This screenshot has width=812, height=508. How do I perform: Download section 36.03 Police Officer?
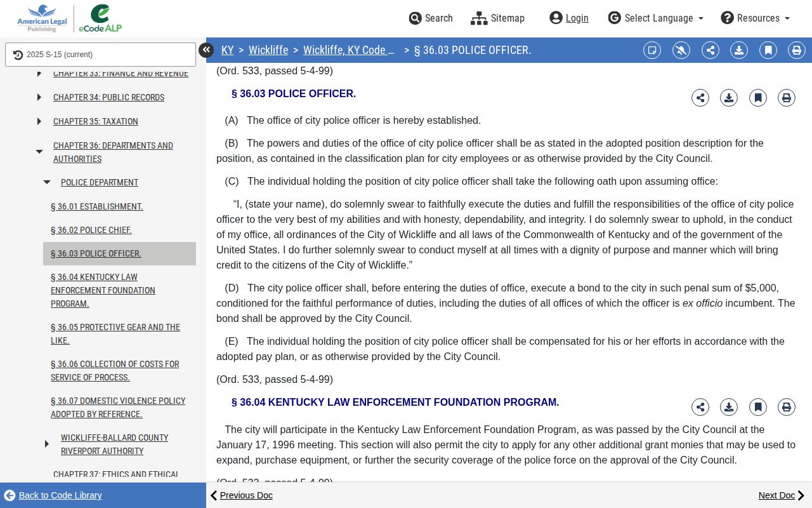tap(729, 98)
